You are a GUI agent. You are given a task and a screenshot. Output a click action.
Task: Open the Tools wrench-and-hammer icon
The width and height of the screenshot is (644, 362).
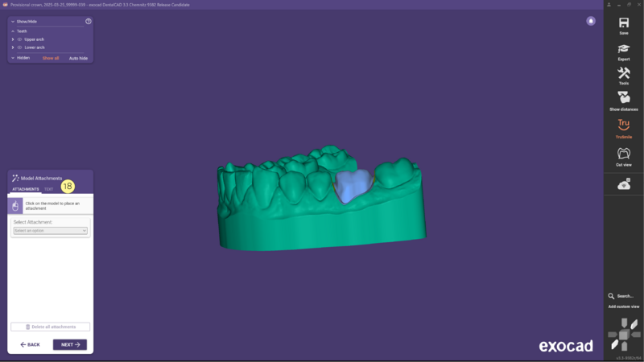pos(623,73)
